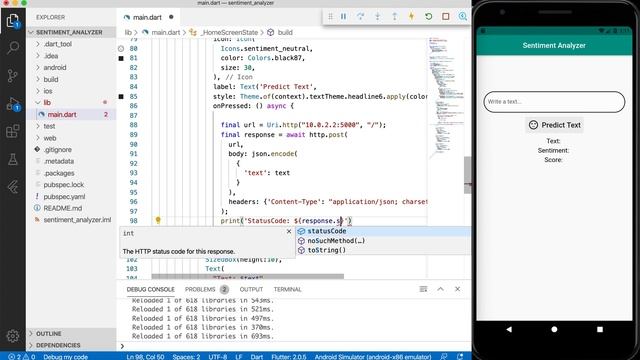Restart the debug session
Viewport: 640px width, 360px height.
(429, 16)
